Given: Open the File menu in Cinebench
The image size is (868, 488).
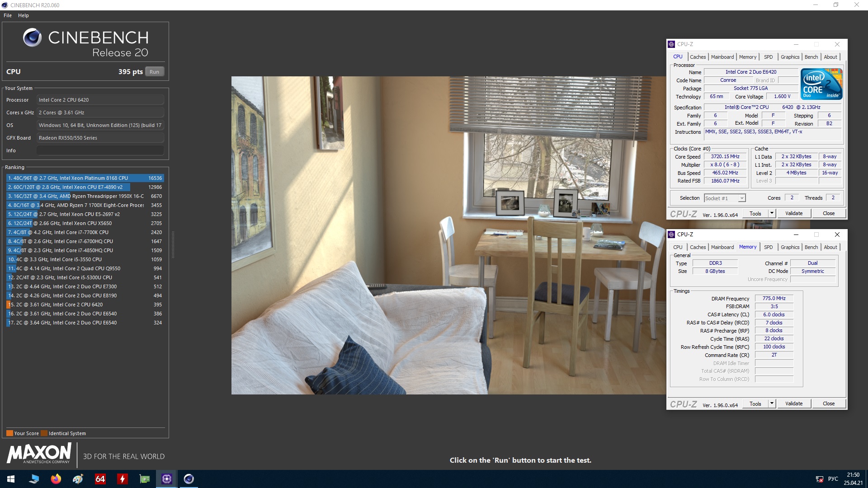Looking at the screenshot, I should (x=8, y=15).
